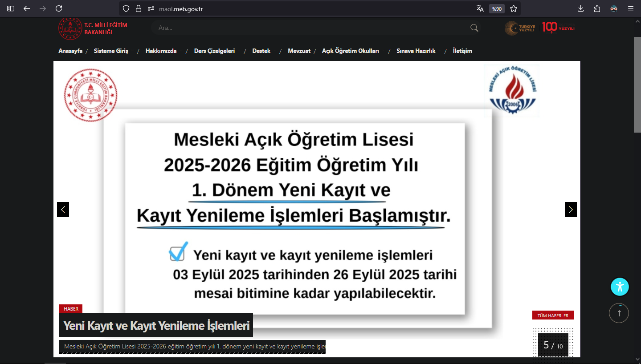Image resolution: width=641 pixels, height=364 pixels.
Task: Open the Ders Çizelgeleri menu
Action: tap(214, 51)
